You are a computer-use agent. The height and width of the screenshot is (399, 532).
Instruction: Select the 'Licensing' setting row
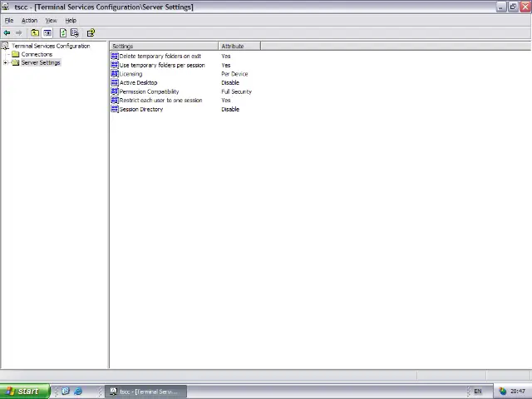[131, 74]
